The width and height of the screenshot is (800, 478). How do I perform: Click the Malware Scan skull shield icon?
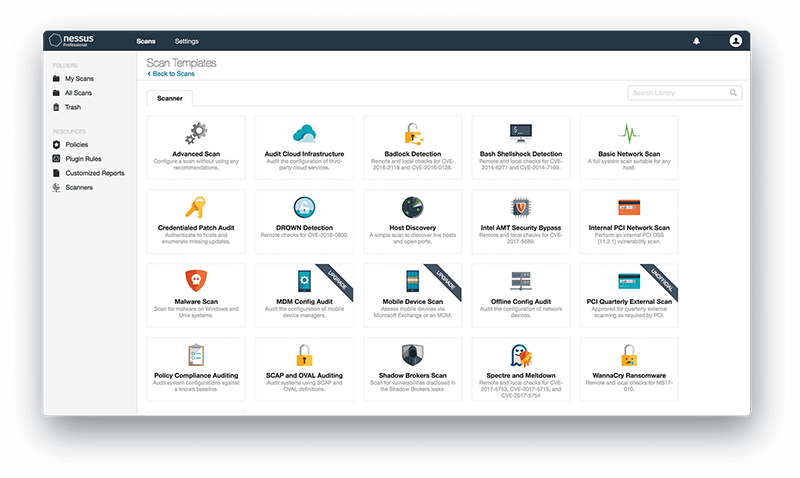tap(196, 281)
